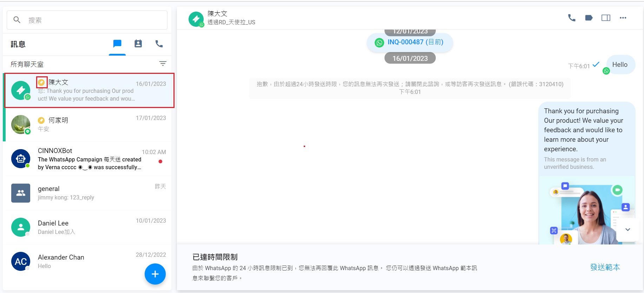Image resolution: width=644 pixels, height=293 pixels.
Task: Open the CINNOXBot conversation
Action: tap(88, 159)
